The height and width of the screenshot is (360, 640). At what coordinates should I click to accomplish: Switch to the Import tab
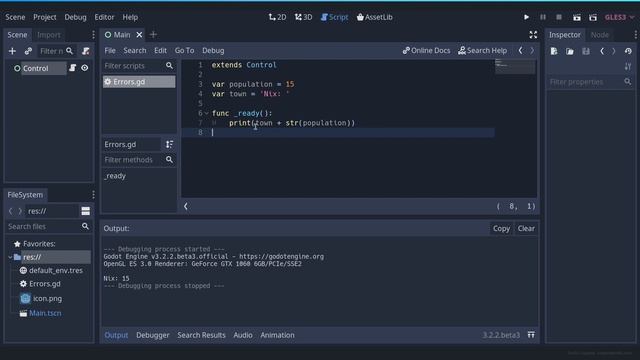49,35
